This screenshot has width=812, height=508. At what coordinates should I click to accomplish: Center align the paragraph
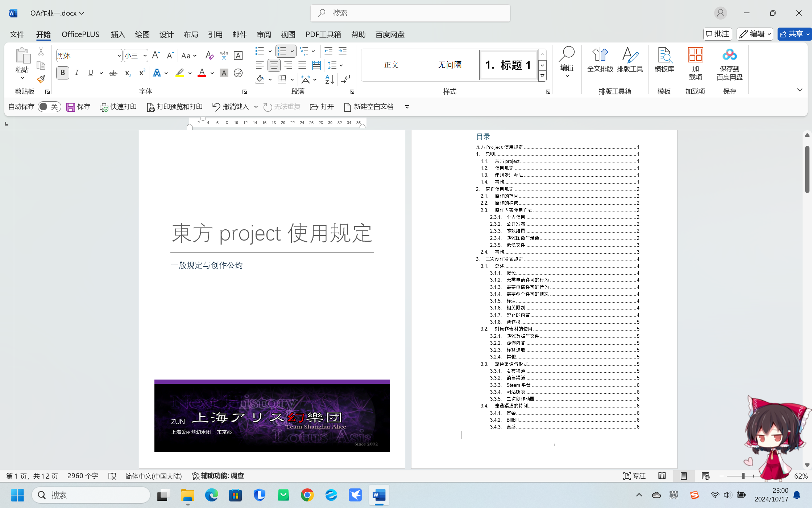point(274,65)
